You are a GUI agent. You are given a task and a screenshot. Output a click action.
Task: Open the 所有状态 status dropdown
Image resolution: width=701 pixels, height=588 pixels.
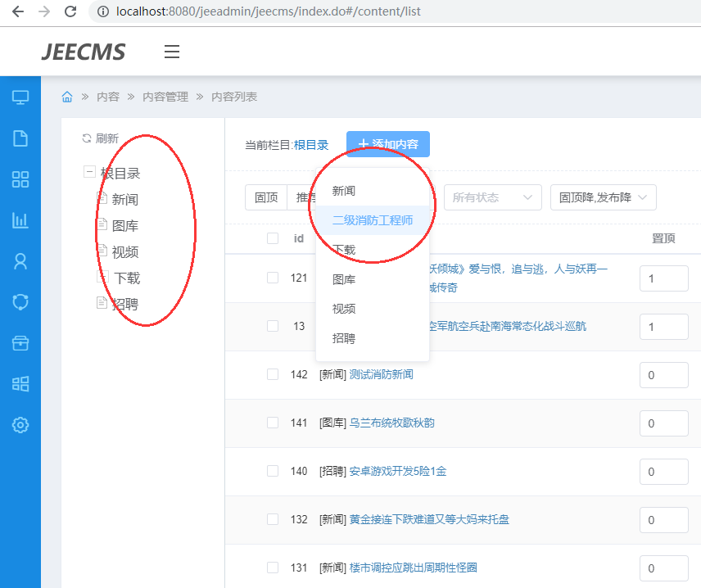click(493, 197)
